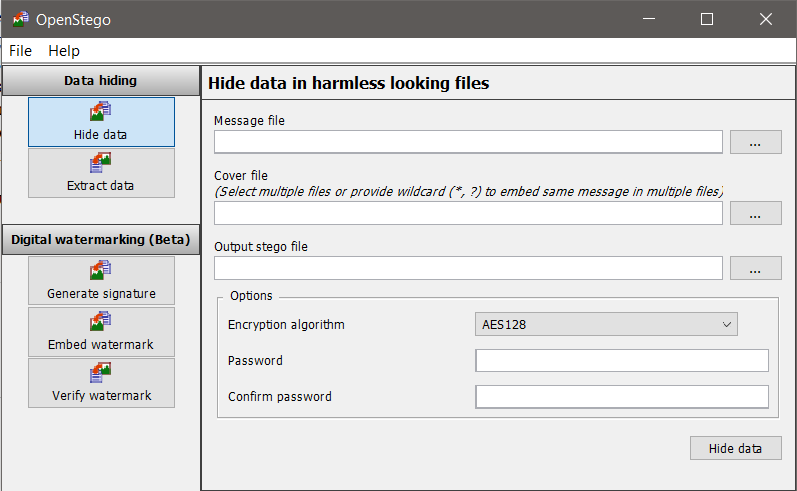Click the Password input field

(x=621, y=360)
